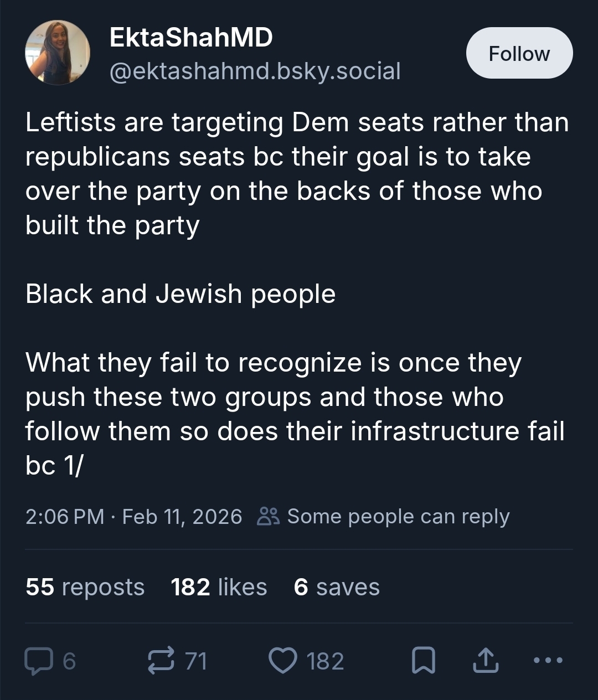Open the reply speech bubble icon
Viewport: 598px width, 700px height.
coord(38,661)
